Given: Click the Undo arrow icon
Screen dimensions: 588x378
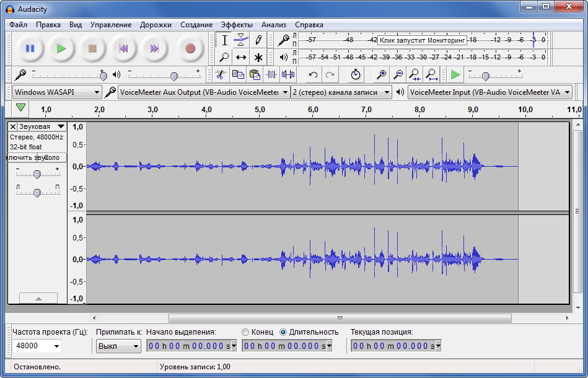Looking at the screenshot, I should tap(313, 74).
